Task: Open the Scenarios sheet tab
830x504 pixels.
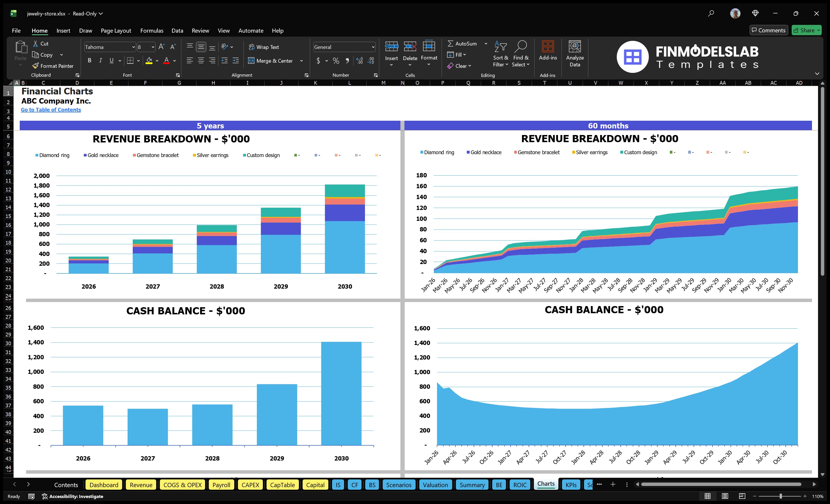Action: tap(399, 485)
